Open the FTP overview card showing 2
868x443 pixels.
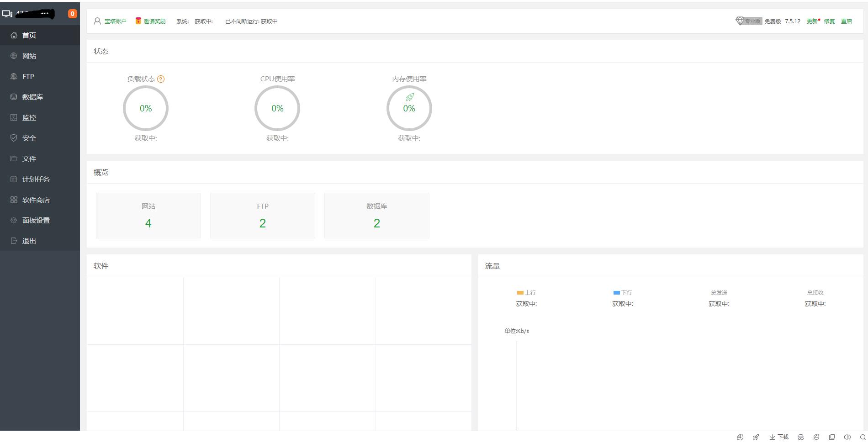click(x=263, y=216)
